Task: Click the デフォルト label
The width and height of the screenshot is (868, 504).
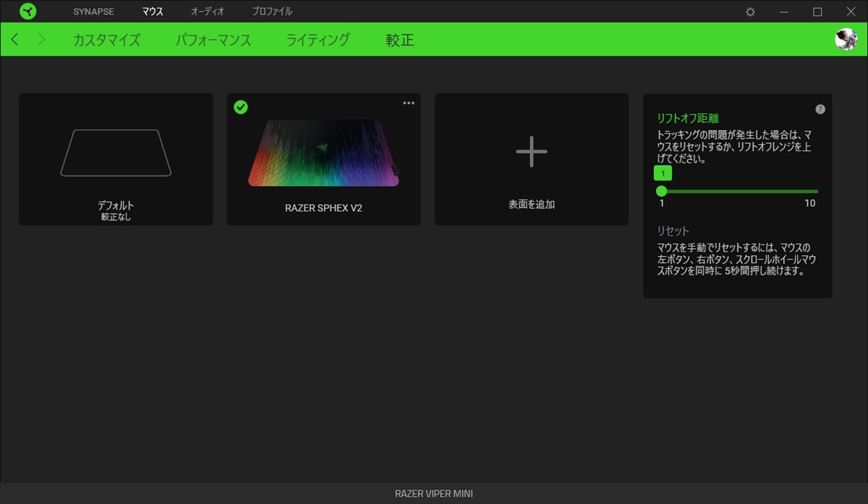Action: (x=116, y=205)
